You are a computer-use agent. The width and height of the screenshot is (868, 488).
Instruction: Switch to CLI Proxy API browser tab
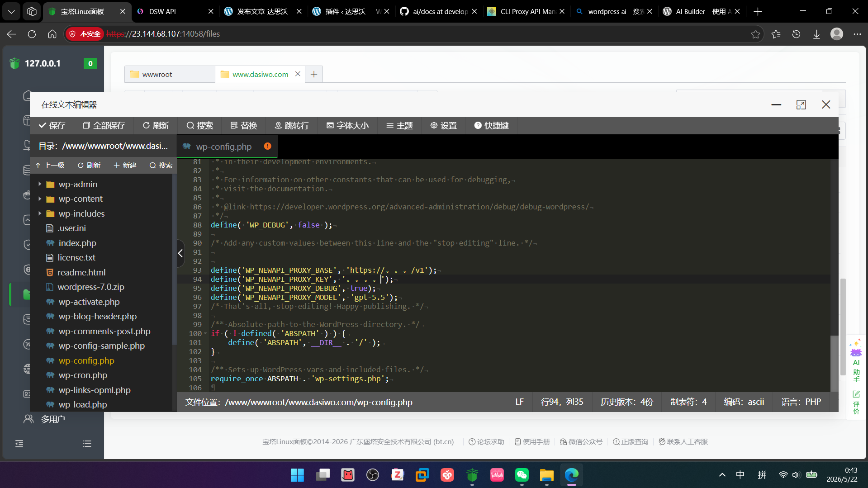pyautogui.click(x=526, y=11)
